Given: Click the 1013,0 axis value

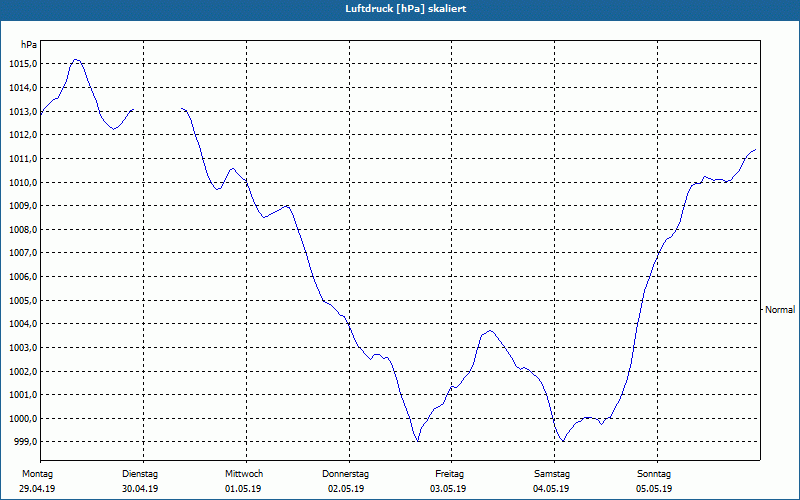Looking at the screenshot, I should coord(23,111).
